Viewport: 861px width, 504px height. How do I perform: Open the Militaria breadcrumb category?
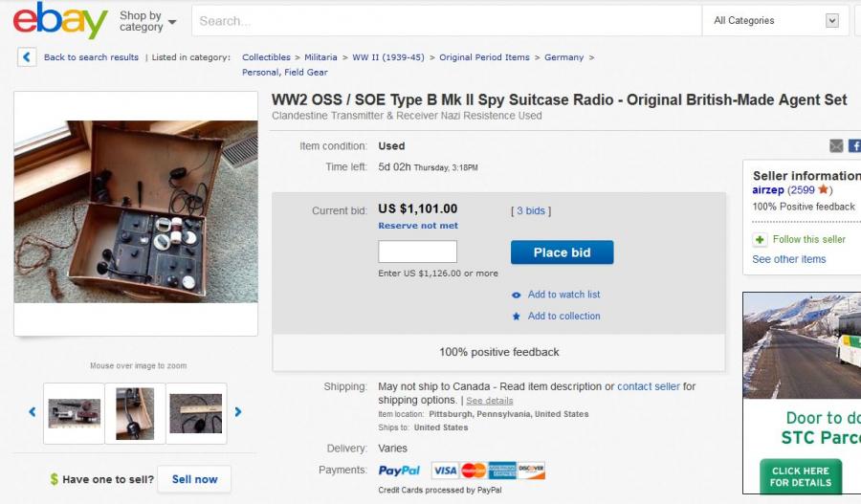(320, 57)
